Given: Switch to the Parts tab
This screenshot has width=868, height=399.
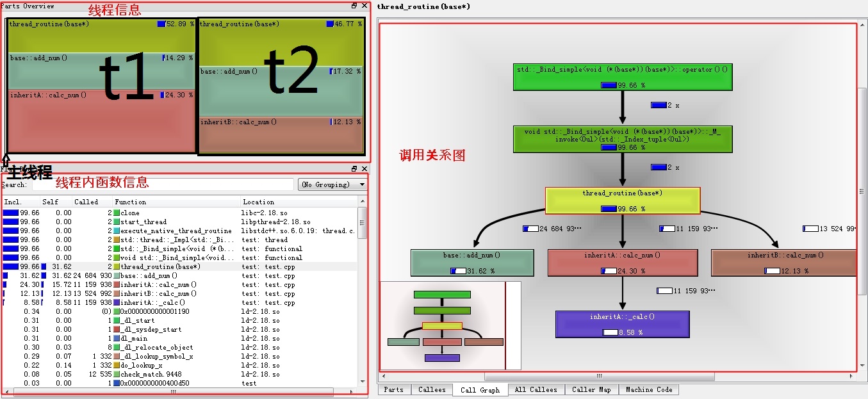Looking at the screenshot, I should (x=393, y=389).
